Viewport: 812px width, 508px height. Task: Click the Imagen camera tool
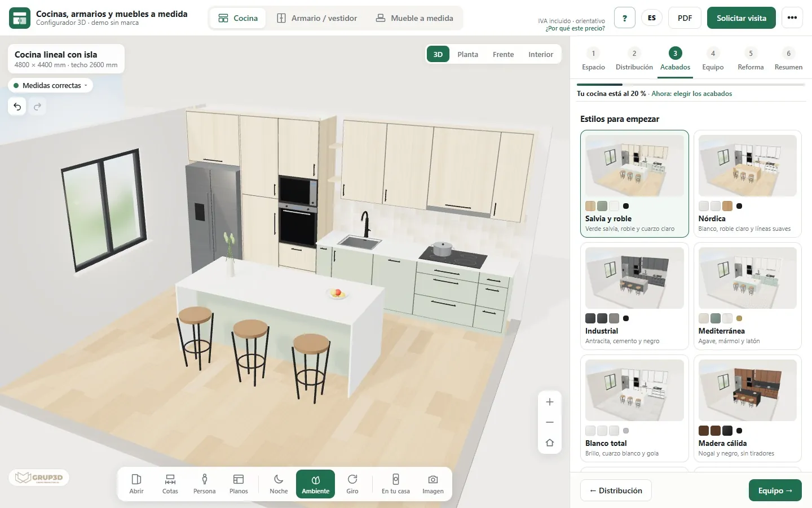tap(433, 484)
